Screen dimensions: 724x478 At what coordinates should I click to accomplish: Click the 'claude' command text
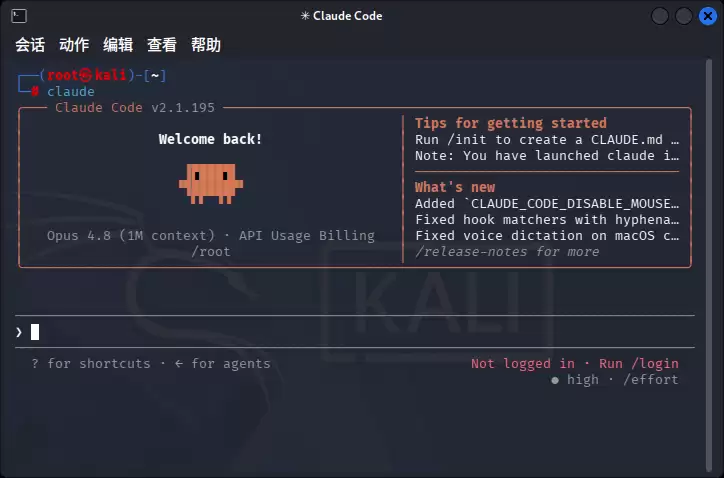(71, 91)
